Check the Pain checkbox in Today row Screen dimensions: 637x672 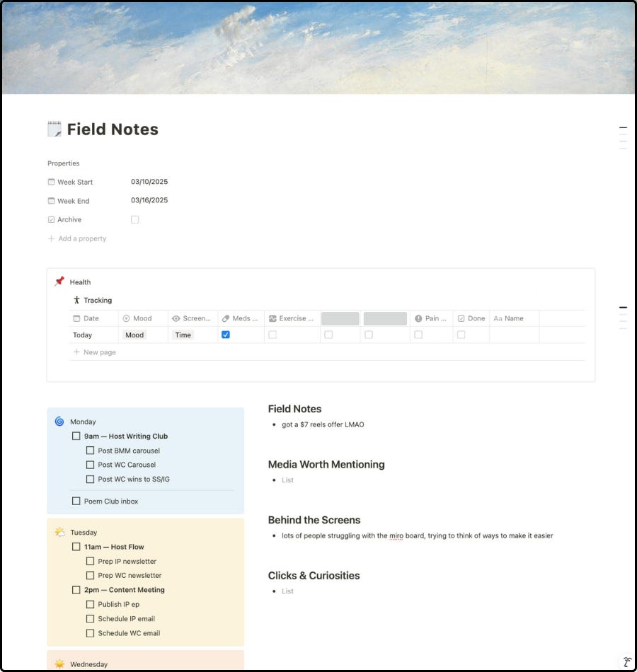[418, 335]
